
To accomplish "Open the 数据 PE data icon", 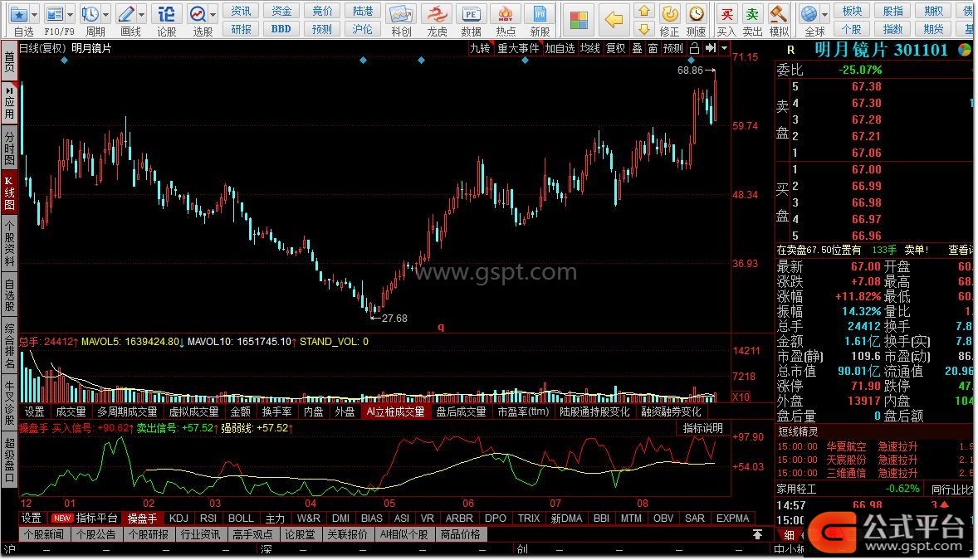I will pyautogui.click(x=471, y=14).
